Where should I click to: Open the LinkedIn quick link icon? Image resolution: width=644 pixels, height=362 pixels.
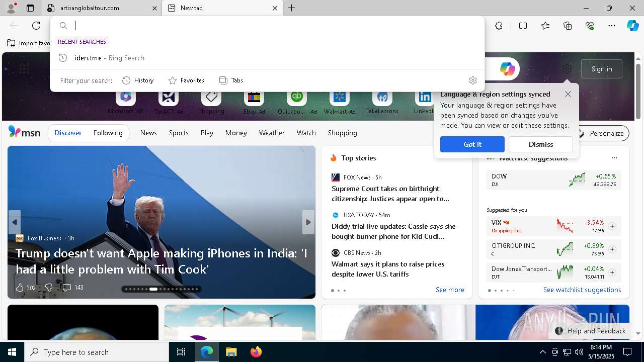(x=425, y=97)
